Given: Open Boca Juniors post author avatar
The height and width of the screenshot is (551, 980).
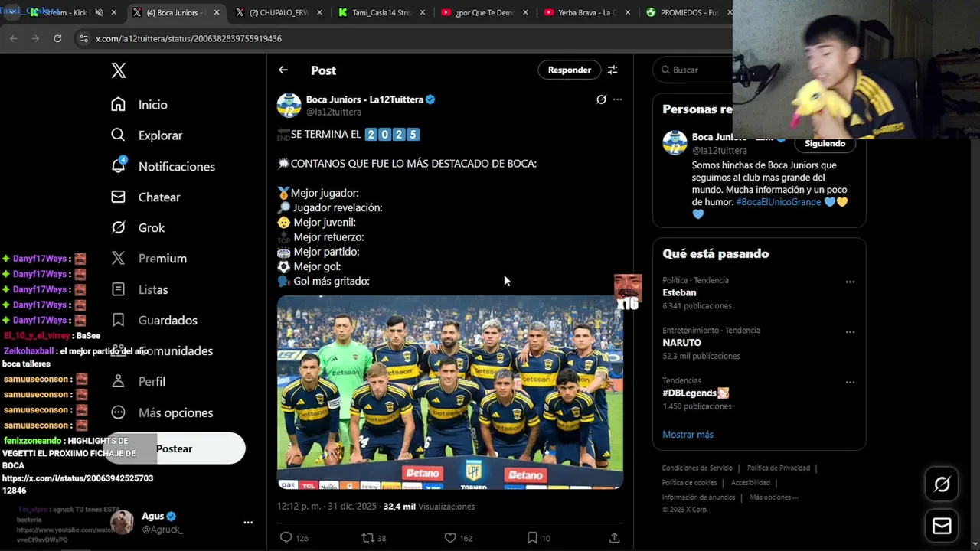Looking at the screenshot, I should pyautogui.click(x=289, y=106).
